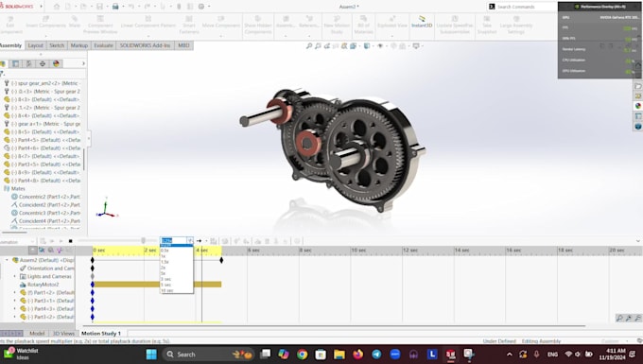Toggle the Filter Driving button

click(51, 250)
